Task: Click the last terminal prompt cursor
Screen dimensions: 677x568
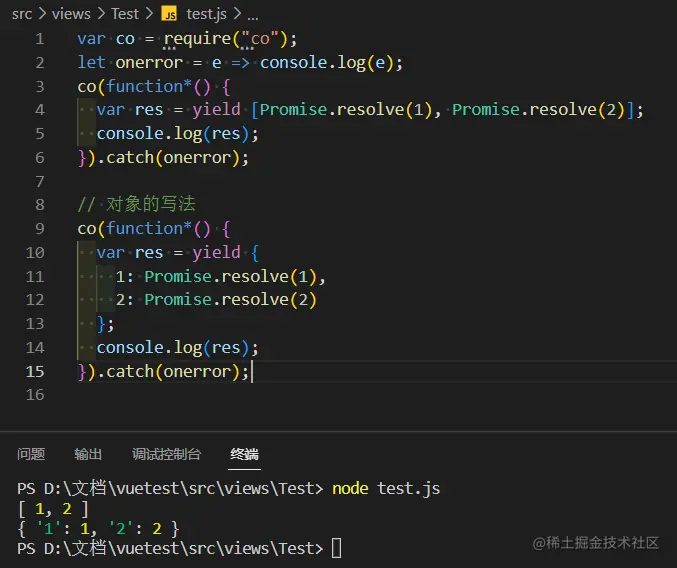Action: point(337,549)
